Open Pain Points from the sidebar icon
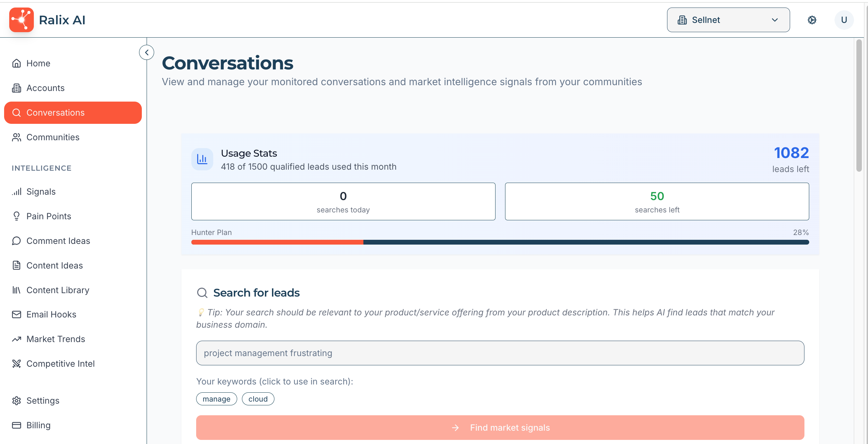The height and width of the screenshot is (444, 868). (16, 216)
